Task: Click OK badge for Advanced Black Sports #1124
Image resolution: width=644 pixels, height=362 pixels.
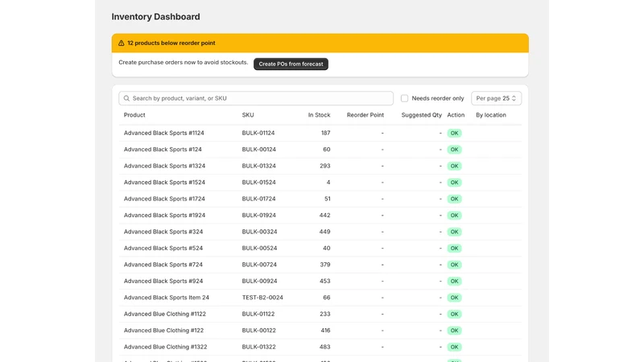Action: (x=454, y=133)
